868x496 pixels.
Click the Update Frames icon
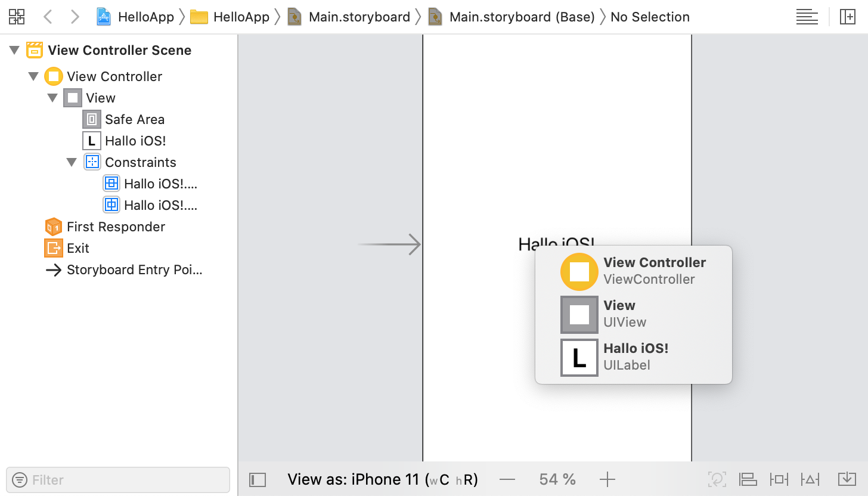click(717, 479)
